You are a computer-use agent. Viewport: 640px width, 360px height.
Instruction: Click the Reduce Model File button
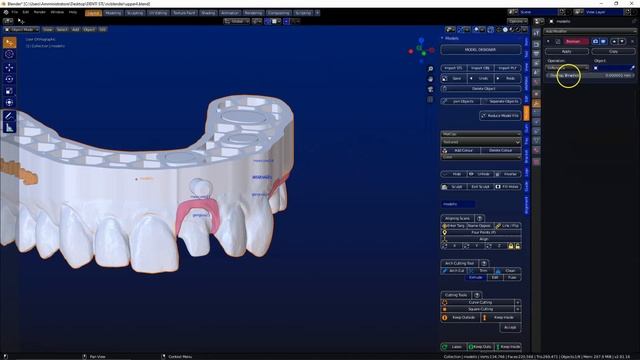(x=500, y=116)
